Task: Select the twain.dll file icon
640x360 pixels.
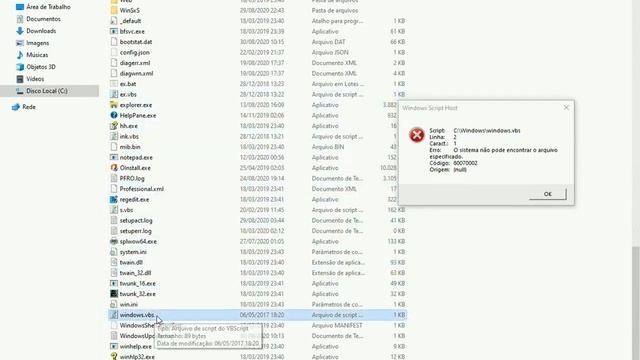Action: (114, 262)
